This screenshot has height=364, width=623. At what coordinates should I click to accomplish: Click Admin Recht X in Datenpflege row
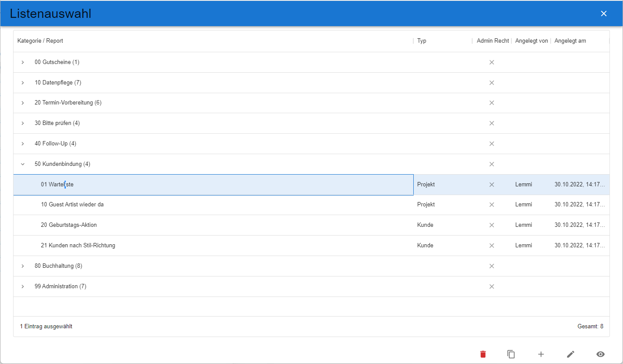click(492, 83)
